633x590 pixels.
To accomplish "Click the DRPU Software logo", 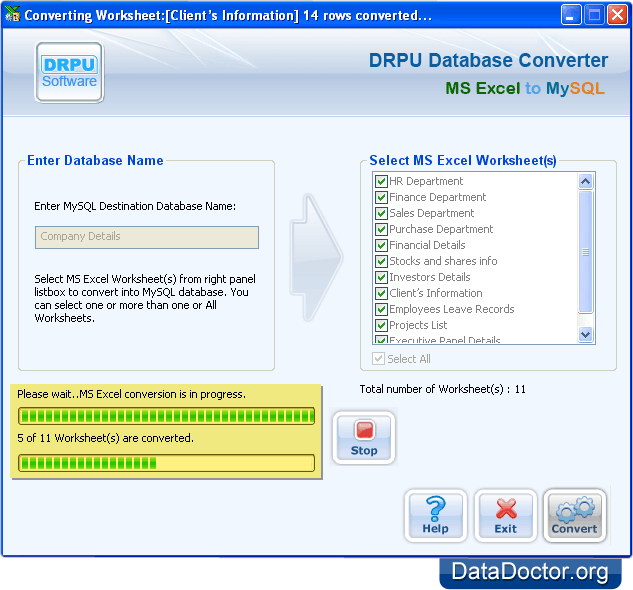I will tap(69, 73).
